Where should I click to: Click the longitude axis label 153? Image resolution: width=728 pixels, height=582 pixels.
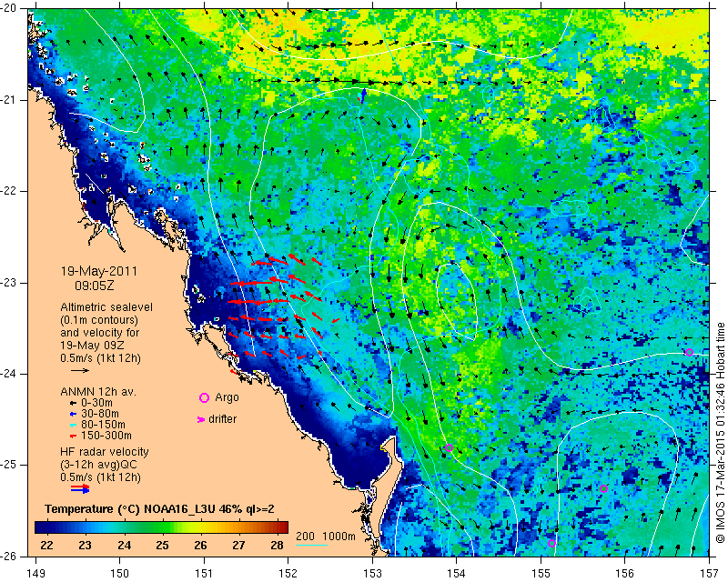(x=372, y=574)
